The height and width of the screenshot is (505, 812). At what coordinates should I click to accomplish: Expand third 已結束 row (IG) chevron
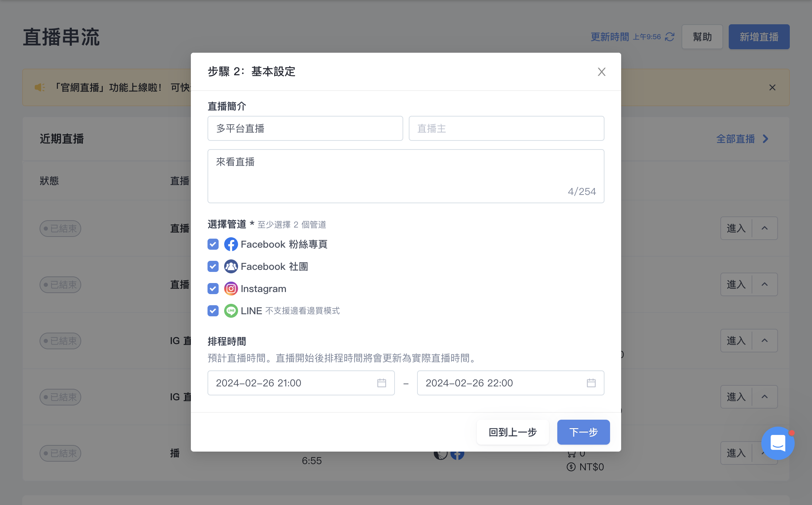pos(764,341)
